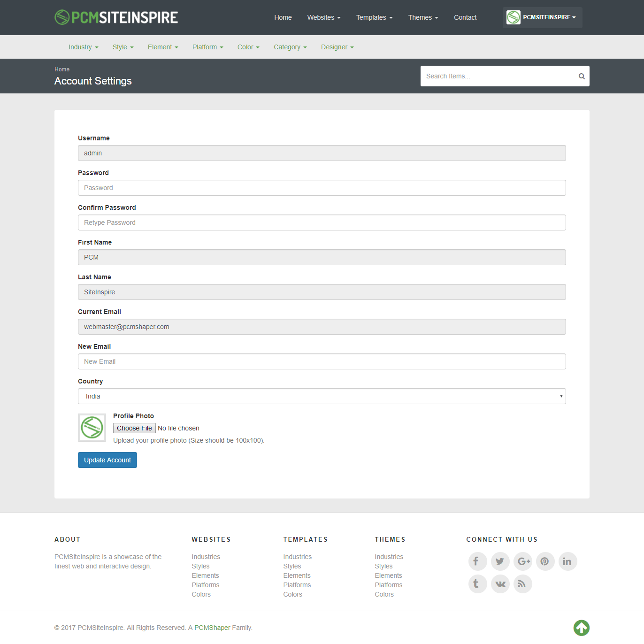Open Platforms under Themes footer
Screen dimensions: 644x644
coord(388,585)
